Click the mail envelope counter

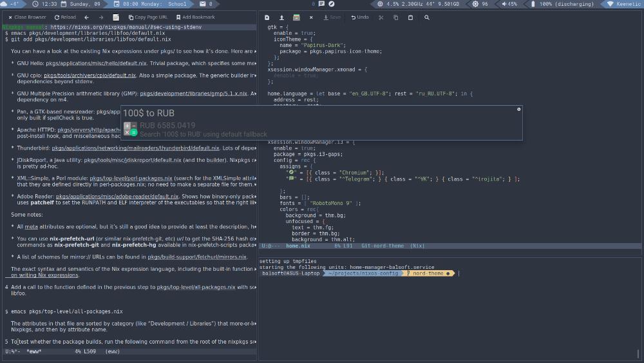[206, 4]
